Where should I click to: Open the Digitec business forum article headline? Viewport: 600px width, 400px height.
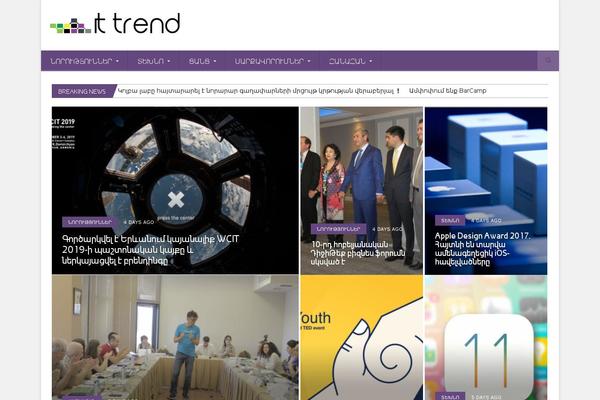click(358, 253)
